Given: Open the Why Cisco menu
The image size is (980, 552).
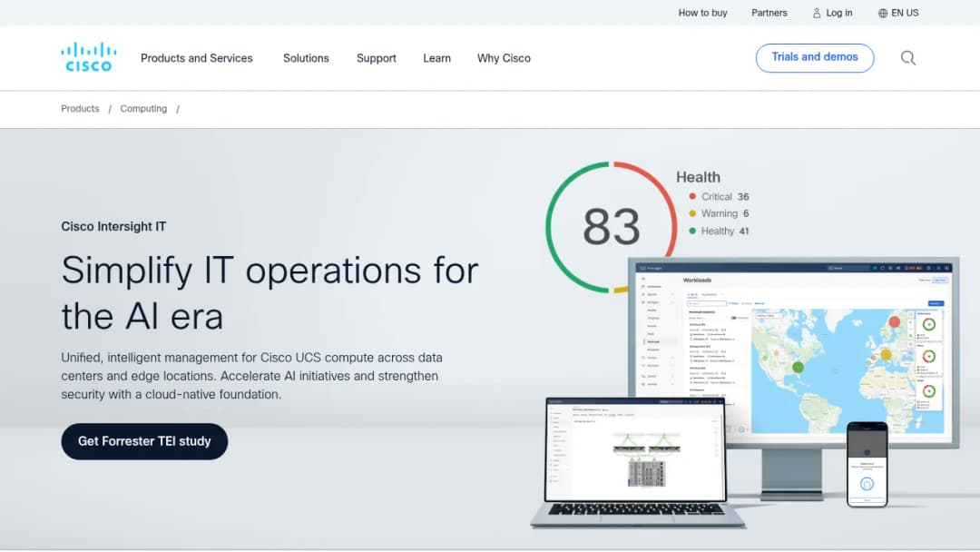Looking at the screenshot, I should click(504, 58).
